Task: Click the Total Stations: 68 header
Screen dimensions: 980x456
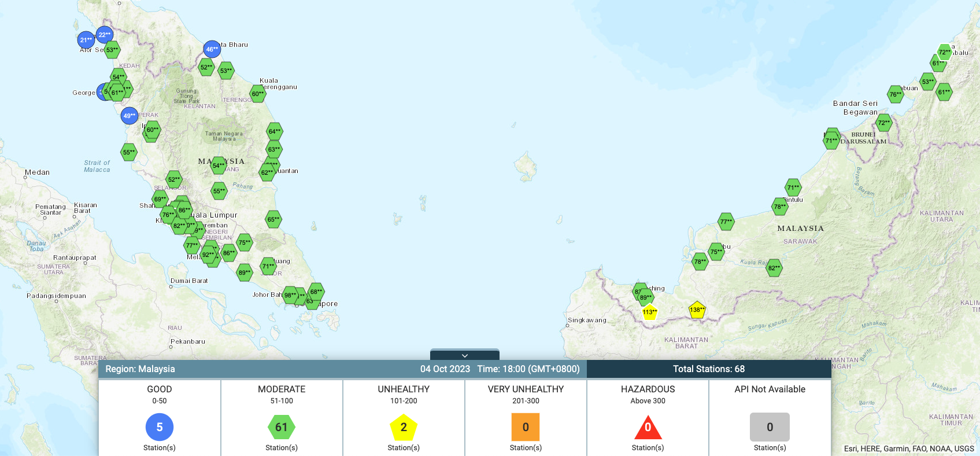Action: 709,369
